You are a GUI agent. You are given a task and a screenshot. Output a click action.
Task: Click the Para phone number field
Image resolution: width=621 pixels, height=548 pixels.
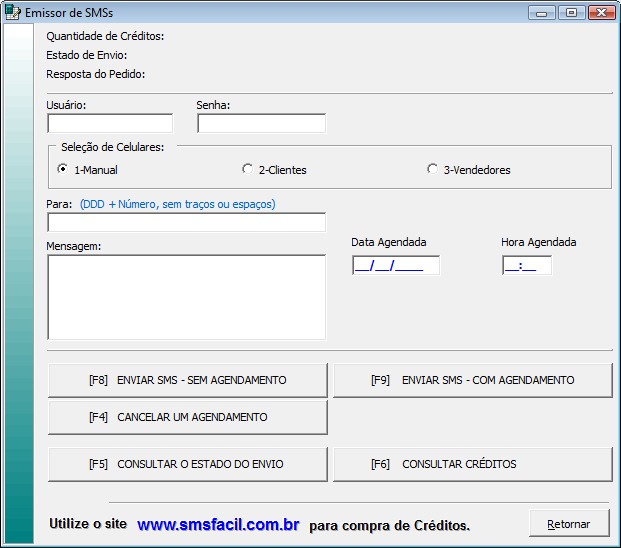click(186, 222)
